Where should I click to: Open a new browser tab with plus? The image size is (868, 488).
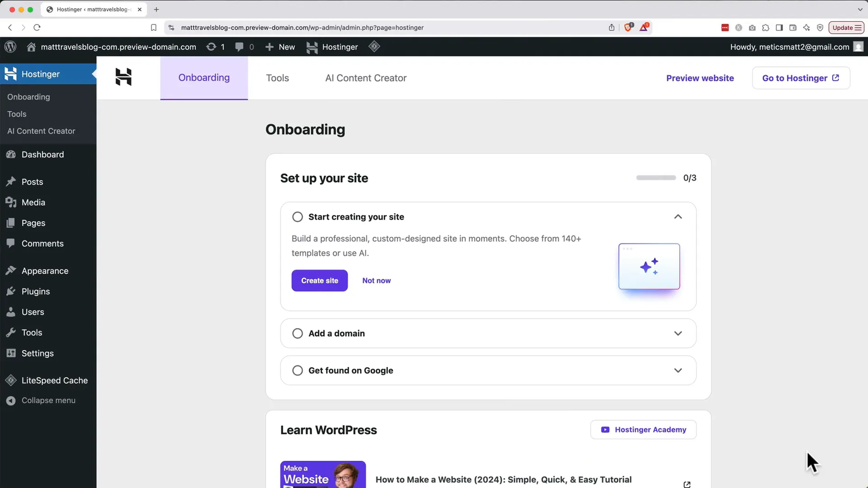pos(156,9)
